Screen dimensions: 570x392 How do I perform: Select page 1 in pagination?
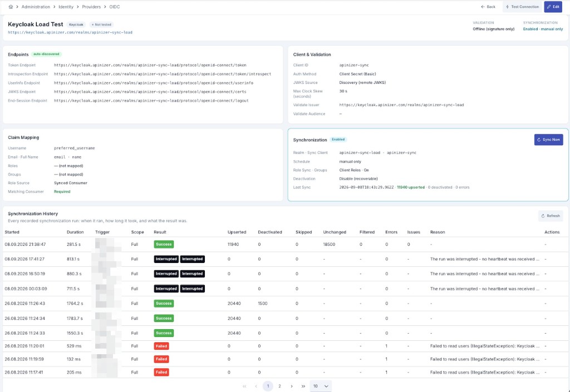268,386
